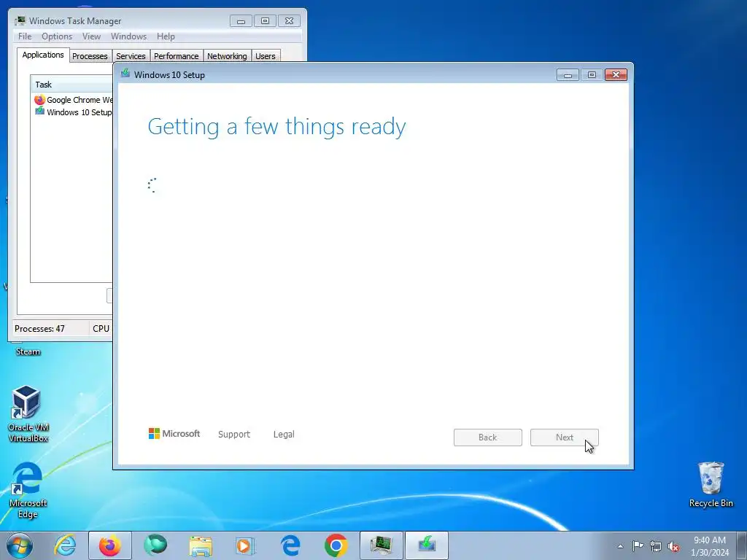The image size is (747, 560).
Task: Switch to the Users tab
Action: tap(266, 56)
